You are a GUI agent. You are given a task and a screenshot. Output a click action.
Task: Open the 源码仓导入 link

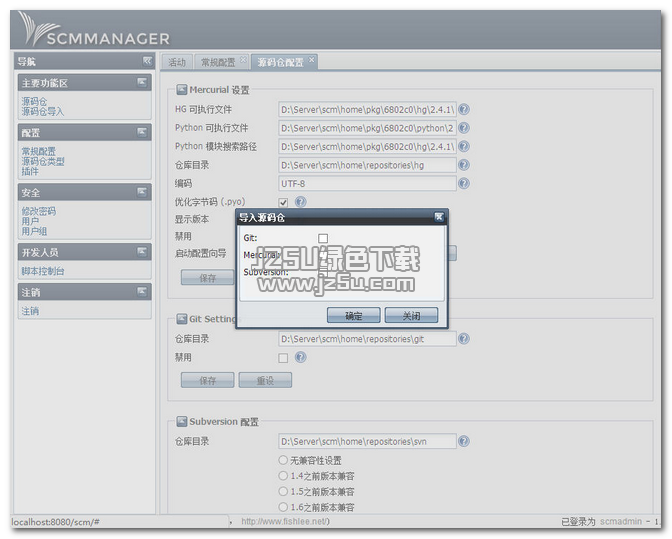(x=42, y=112)
